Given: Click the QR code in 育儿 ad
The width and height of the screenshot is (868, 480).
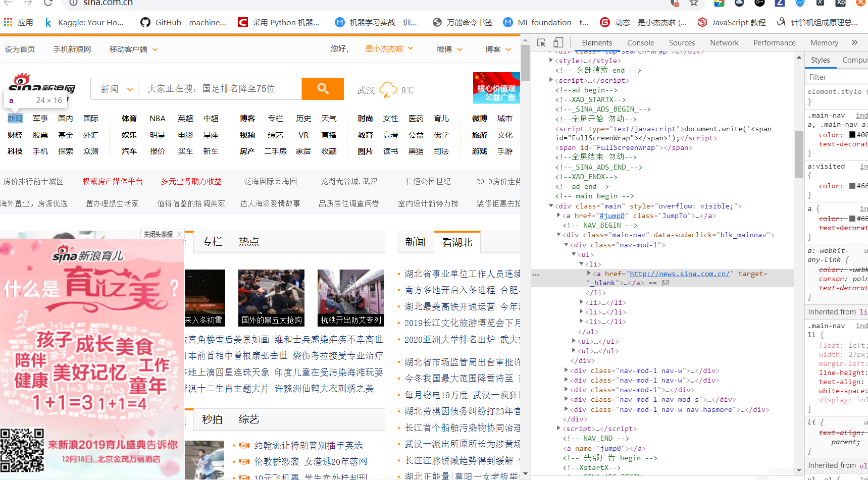Looking at the screenshot, I should (x=22, y=450).
